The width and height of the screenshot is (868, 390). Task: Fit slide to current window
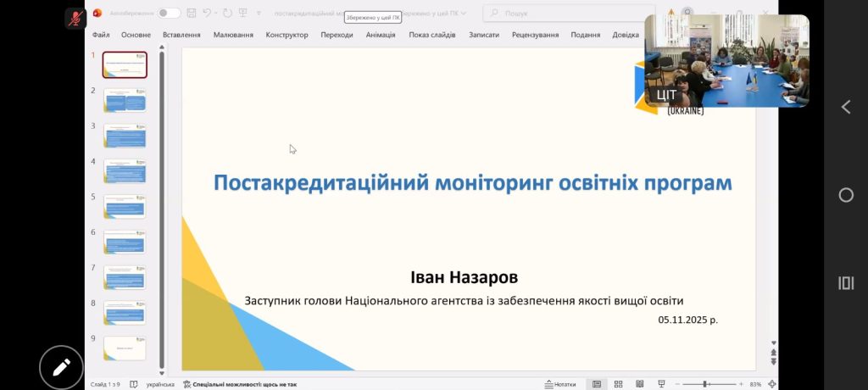coord(771,384)
